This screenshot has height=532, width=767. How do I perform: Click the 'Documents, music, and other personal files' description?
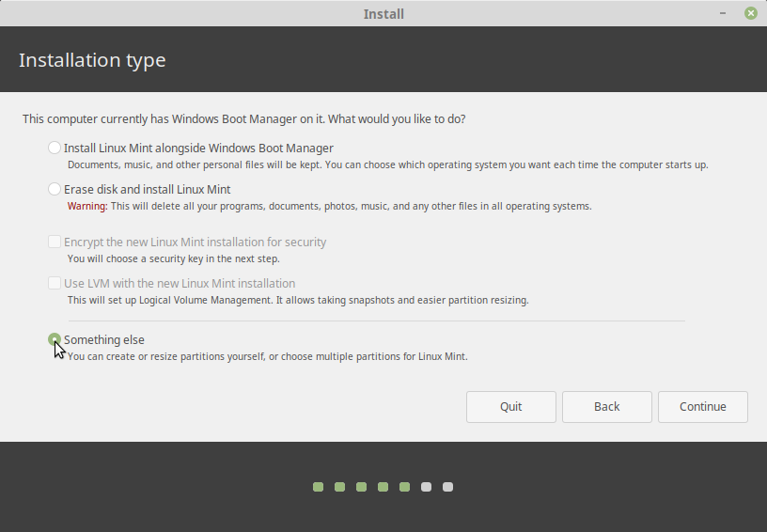click(x=388, y=164)
